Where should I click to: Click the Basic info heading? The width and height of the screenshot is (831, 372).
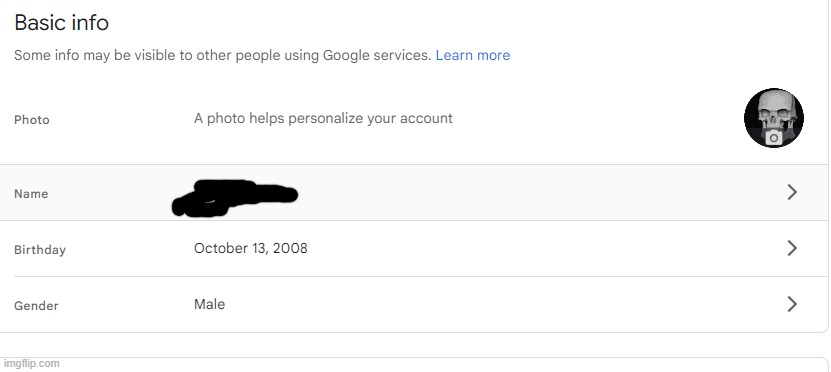61,23
